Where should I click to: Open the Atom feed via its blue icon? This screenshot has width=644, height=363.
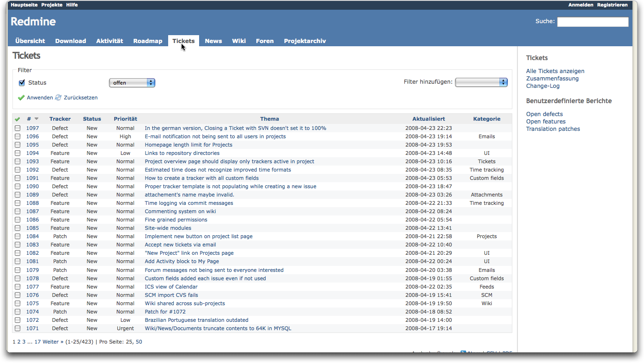click(x=462, y=353)
